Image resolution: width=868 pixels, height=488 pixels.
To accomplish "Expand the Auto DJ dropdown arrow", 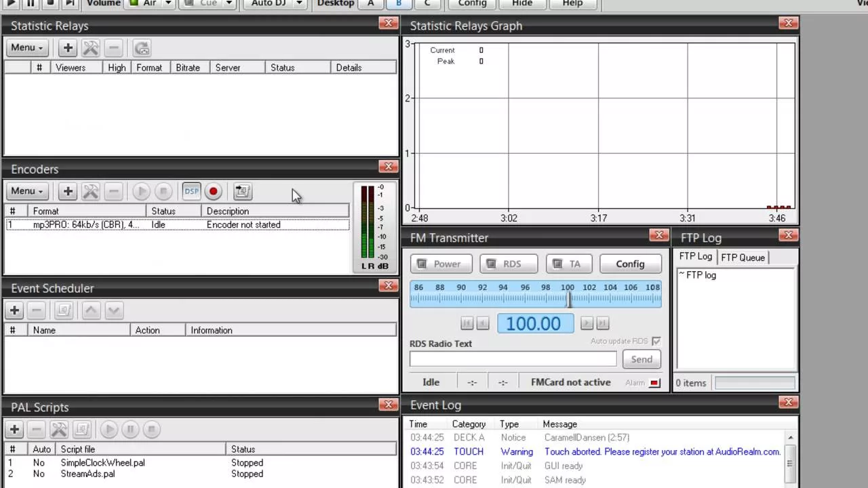I will click(298, 3).
